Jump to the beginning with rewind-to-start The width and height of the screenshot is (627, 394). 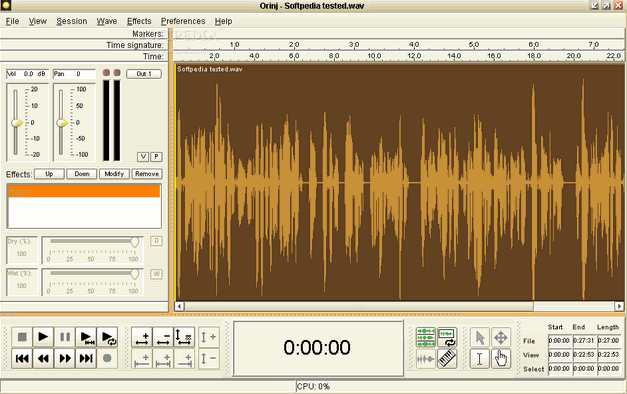22,358
